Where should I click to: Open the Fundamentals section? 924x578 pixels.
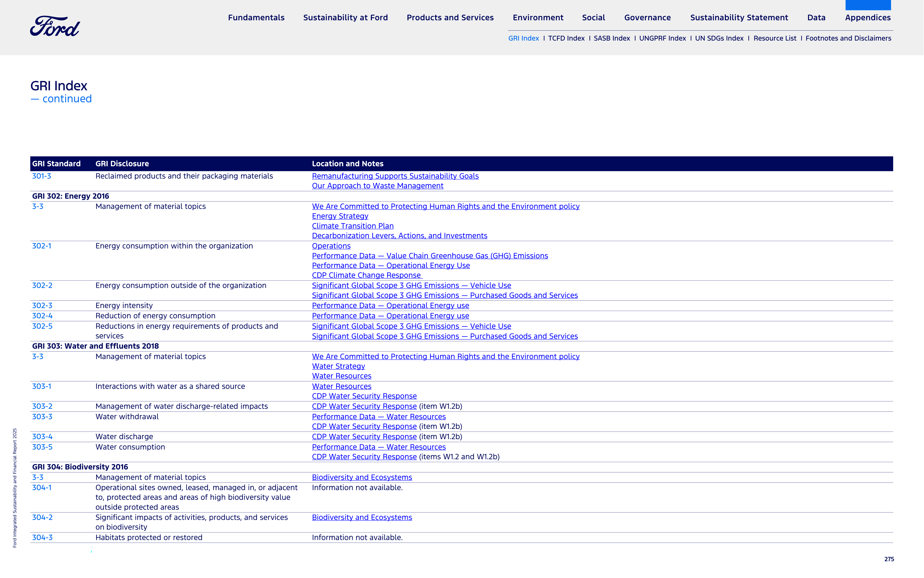click(256, 18)
